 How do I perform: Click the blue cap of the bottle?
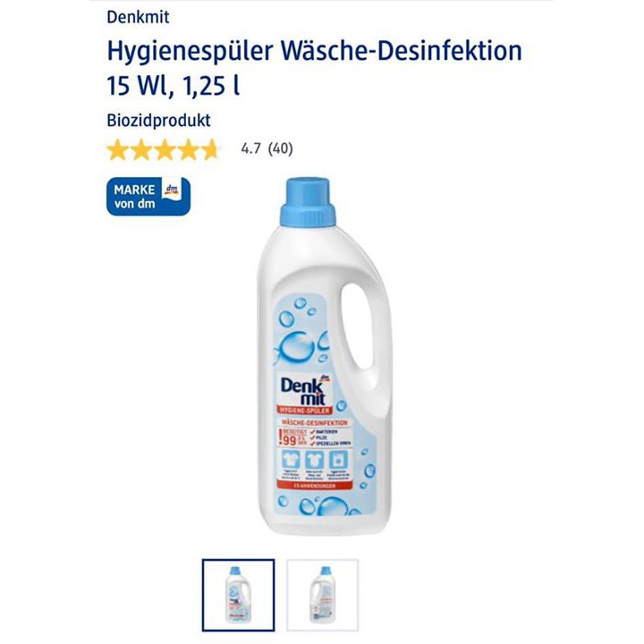pos(308,202)
